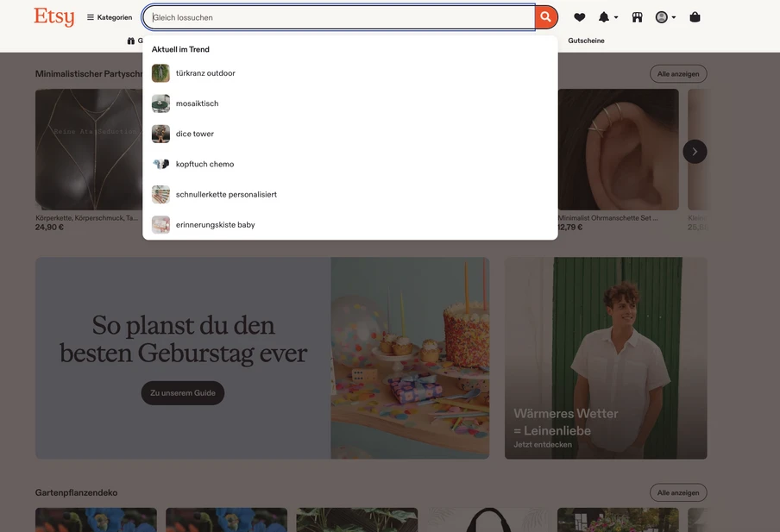Open the 'türkranz outdoor' suggestion thumbnail
Viewport: 780px width, 532px height.
pyautogui.click(x=160, y=72)
